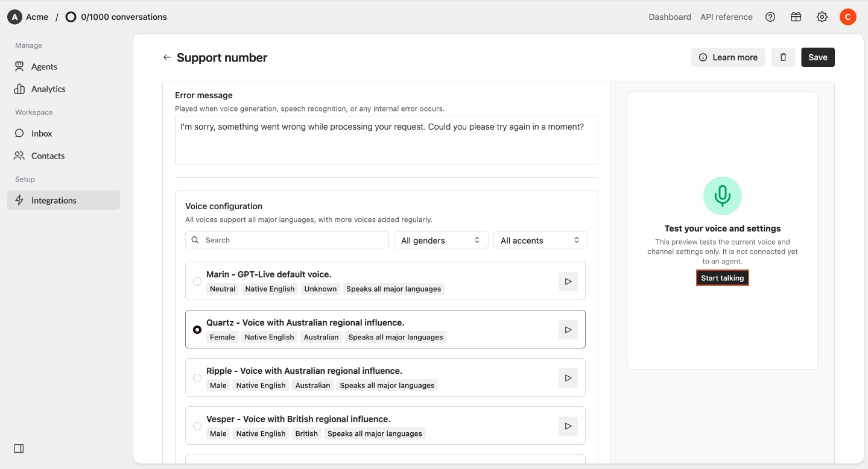Open the All accents dropdown
Viewport: 868px width, 469px height.
pos(540,240)
